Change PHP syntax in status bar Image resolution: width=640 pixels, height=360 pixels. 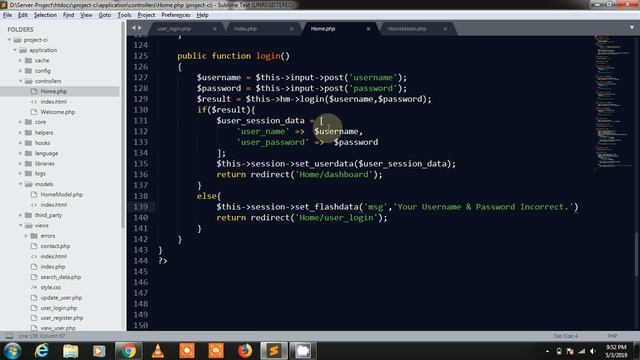612,336
